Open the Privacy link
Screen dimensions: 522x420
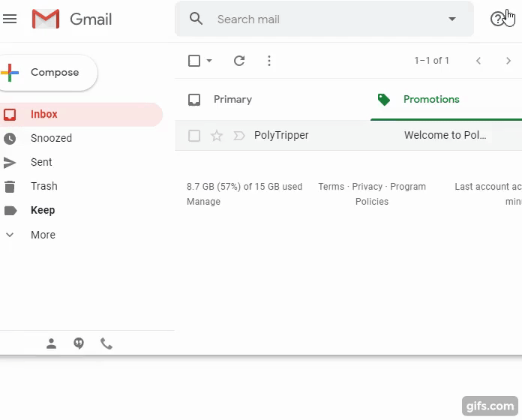click(x=367, y=186)
